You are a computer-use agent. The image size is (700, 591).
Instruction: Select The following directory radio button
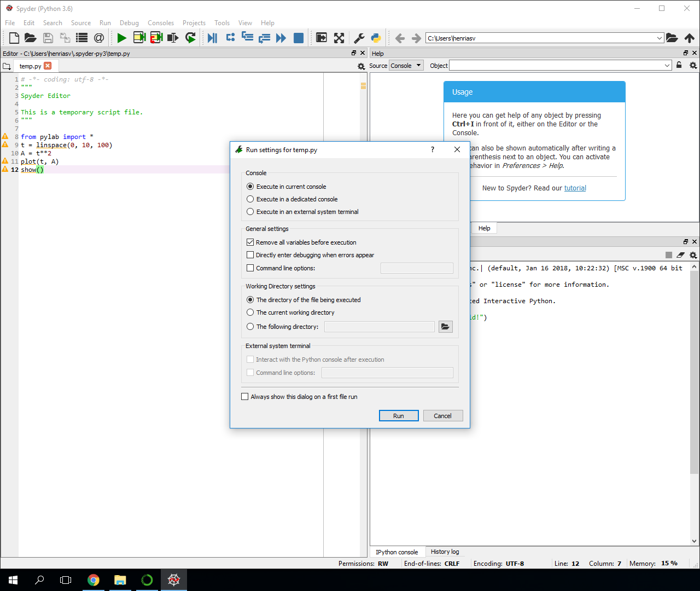[x=282, y=327]
